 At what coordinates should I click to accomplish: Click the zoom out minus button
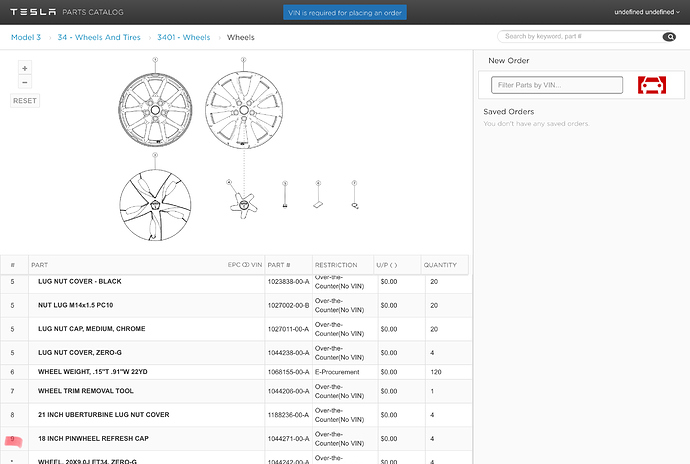[25, 82]
